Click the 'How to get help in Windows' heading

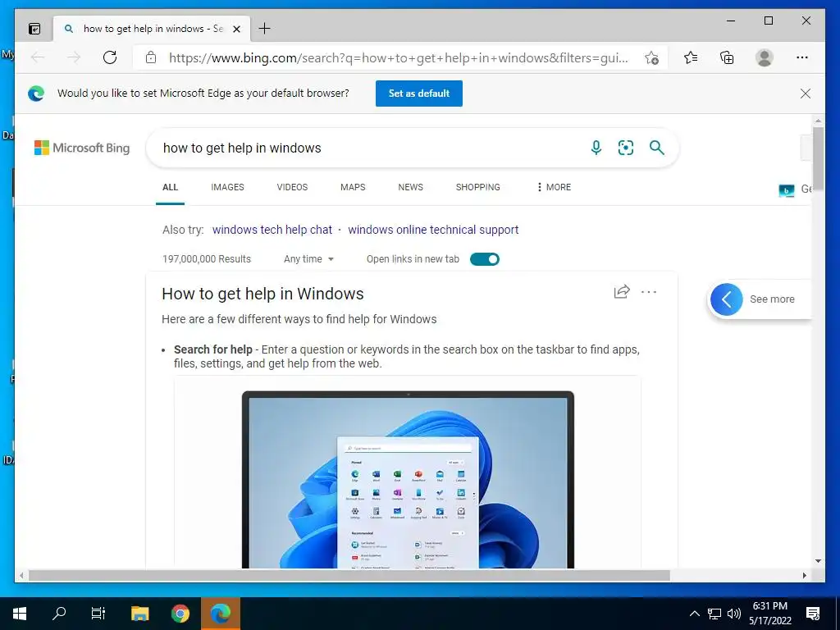click(x=262, y=294)
